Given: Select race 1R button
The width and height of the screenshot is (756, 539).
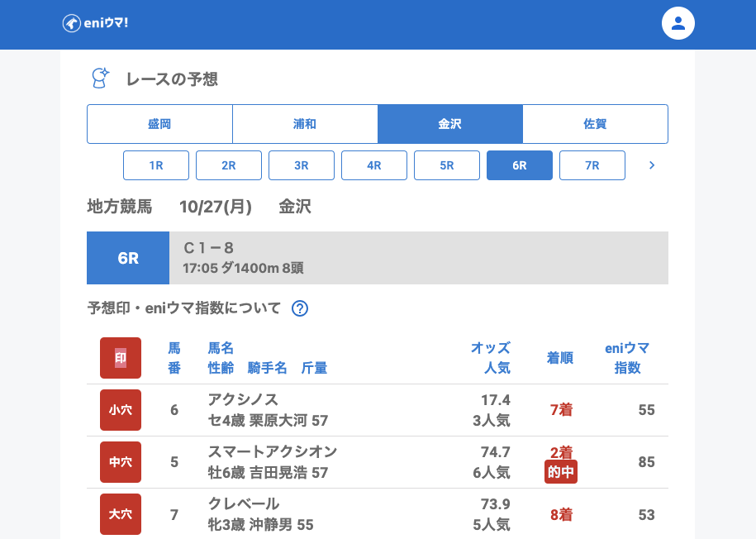Looking at the screenshot, I should coord(156,165).
